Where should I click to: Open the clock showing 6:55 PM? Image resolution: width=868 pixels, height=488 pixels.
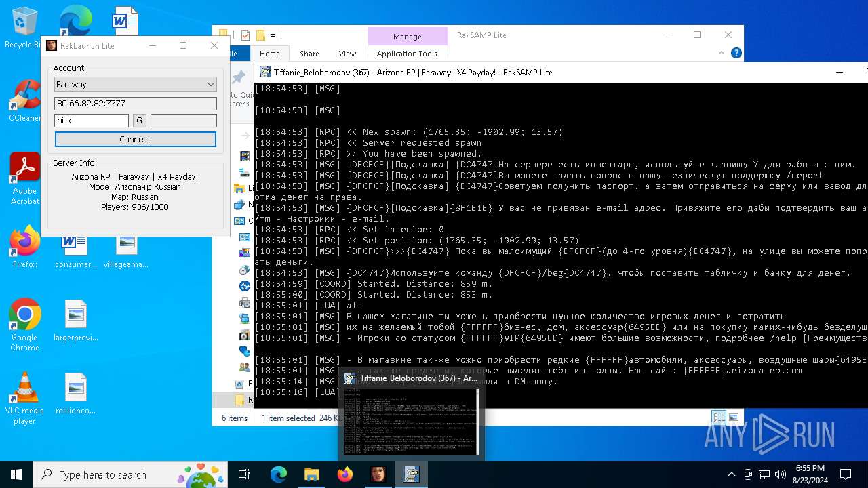tap(810, 474)
